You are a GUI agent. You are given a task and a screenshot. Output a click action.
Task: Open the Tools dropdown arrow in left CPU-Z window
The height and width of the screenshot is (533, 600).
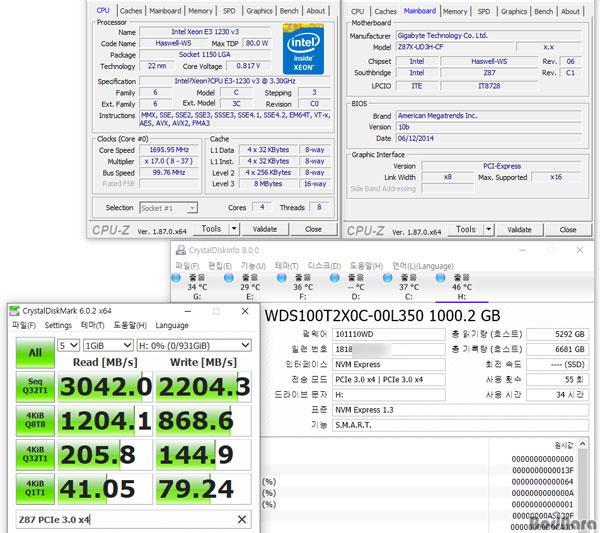[234, 229]
